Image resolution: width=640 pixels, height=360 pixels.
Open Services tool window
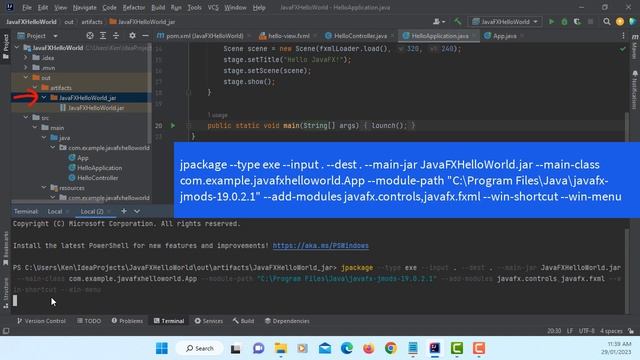(x=209, y=321)
